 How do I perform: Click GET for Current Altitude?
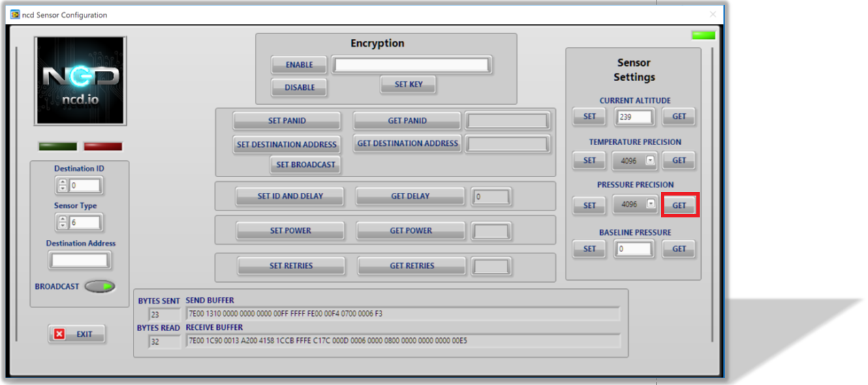pos(679,117)
